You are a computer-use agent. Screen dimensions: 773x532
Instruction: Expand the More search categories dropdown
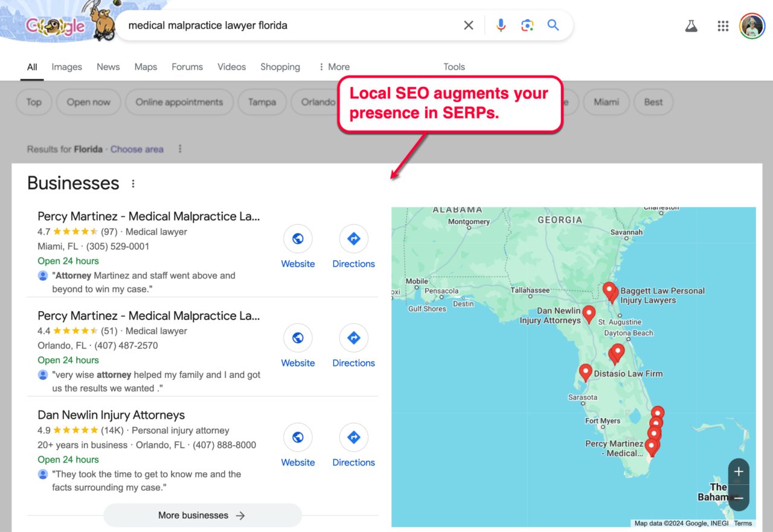coord(334,66)
